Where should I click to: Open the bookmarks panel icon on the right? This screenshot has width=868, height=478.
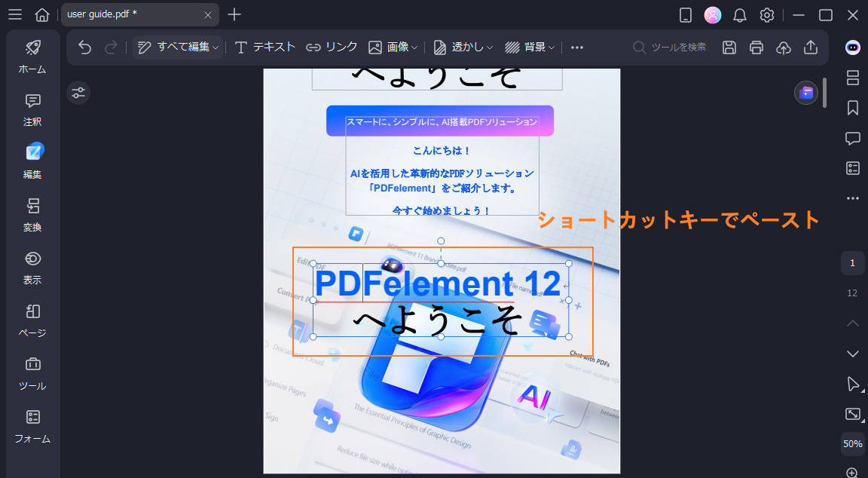pyautogui.click(x=852, y=108)
